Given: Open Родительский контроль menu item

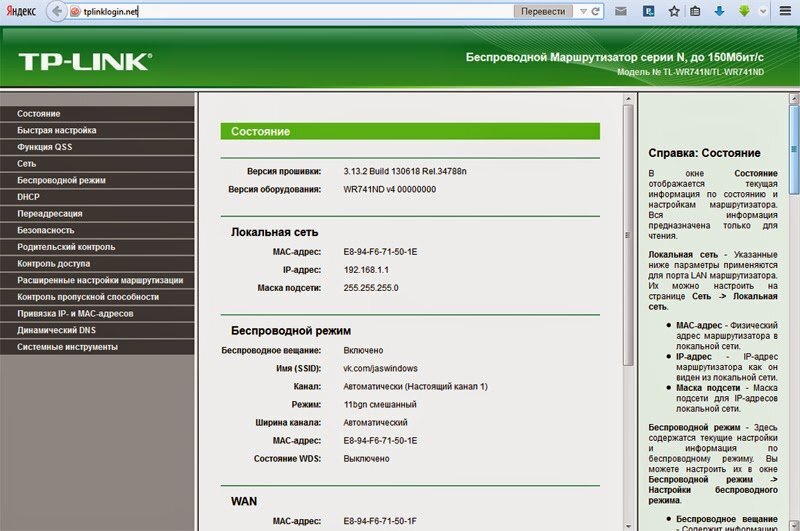Looking at the screenshot, I should (x=97, y=247).
